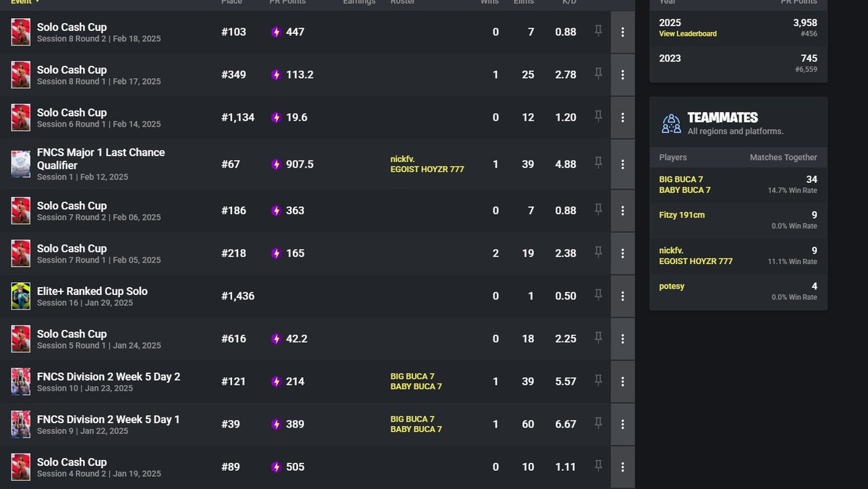Open FNCS Division 2 Week 5 Day 1 event

click(109, 419)
